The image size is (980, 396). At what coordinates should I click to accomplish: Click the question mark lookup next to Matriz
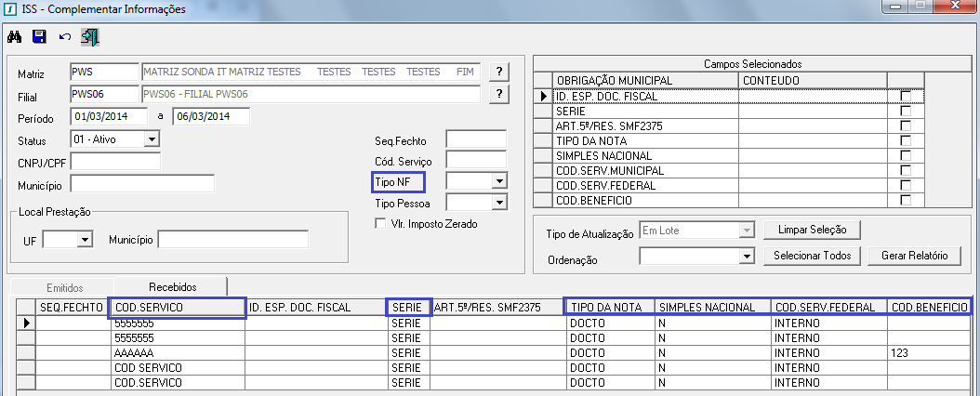pos(499,72)
